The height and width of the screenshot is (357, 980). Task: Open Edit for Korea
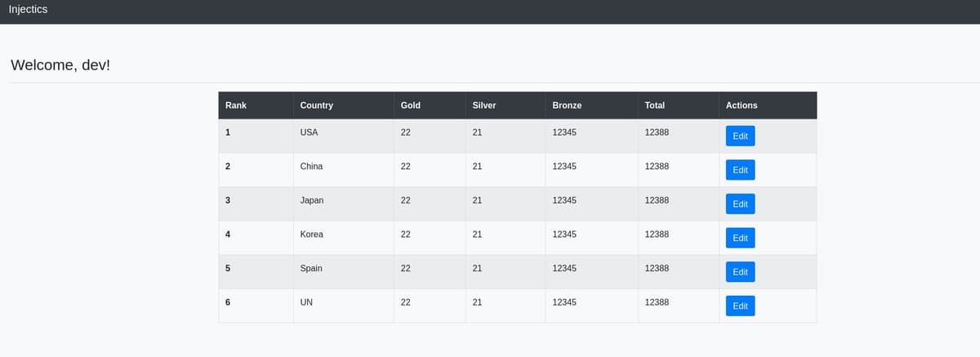click(740, 238)
